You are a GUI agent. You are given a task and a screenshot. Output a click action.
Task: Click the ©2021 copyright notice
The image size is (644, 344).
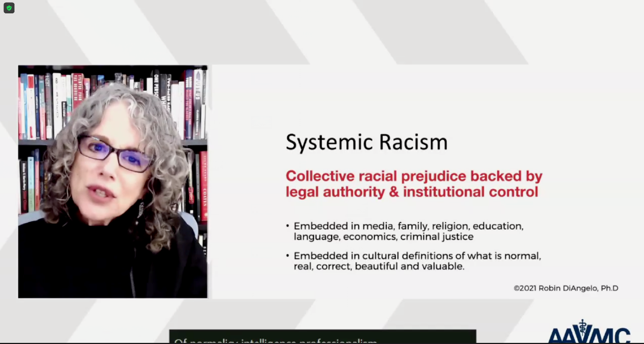click(x=566, y=288)
